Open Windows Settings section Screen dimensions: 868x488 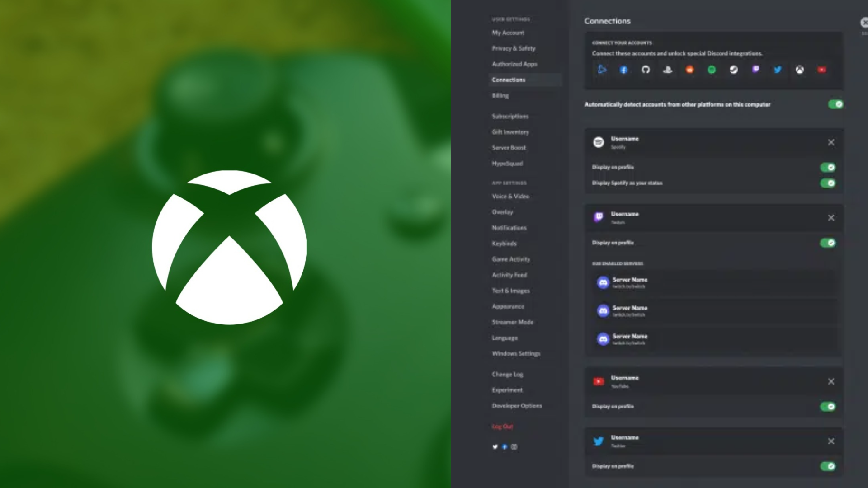[x=516, y=353]
